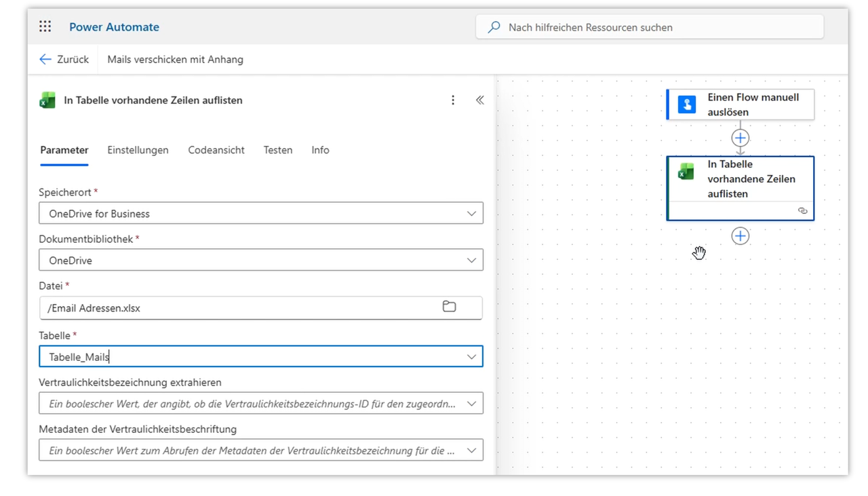
Task: Open the app launcher waffle icon
Action: point(45,27)
